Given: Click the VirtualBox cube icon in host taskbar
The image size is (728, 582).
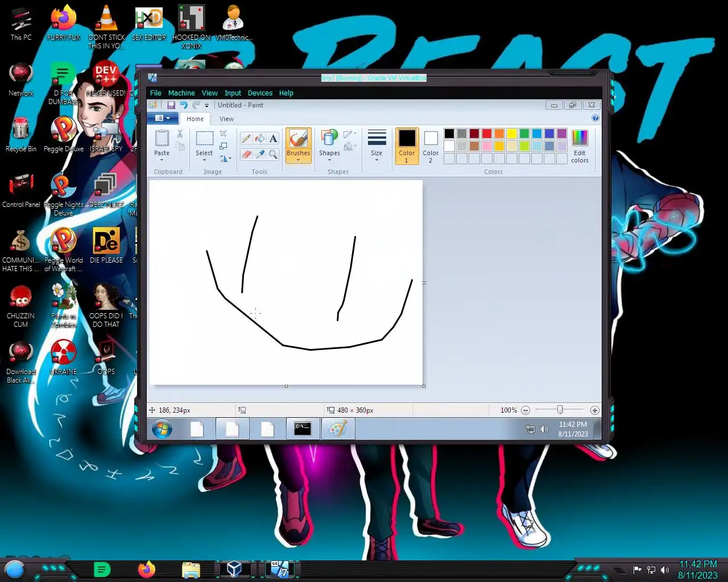Looking at the screenshot, I should (234, 569).
